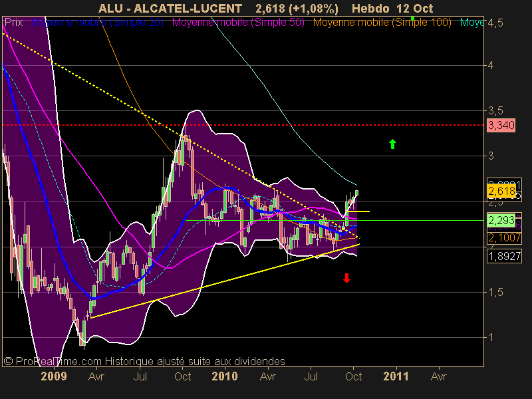
Task: Click the 3,5 price axis label
Action: point(495,110)
